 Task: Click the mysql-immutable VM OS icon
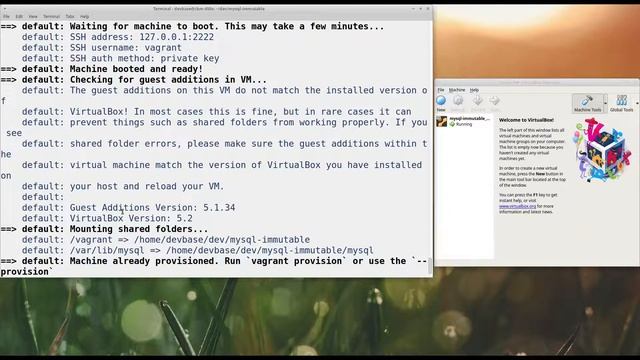point(442,121)
